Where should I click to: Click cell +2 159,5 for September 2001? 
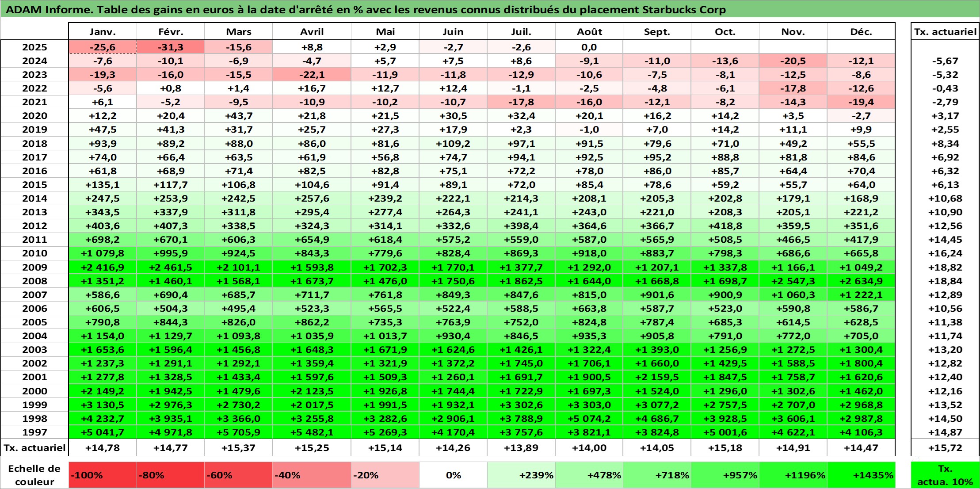click(657, 377)
